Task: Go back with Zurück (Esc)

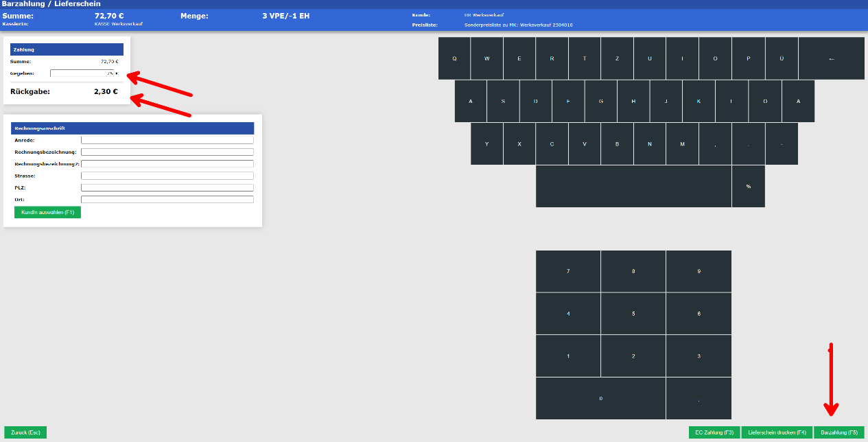Action: (25, 432)
